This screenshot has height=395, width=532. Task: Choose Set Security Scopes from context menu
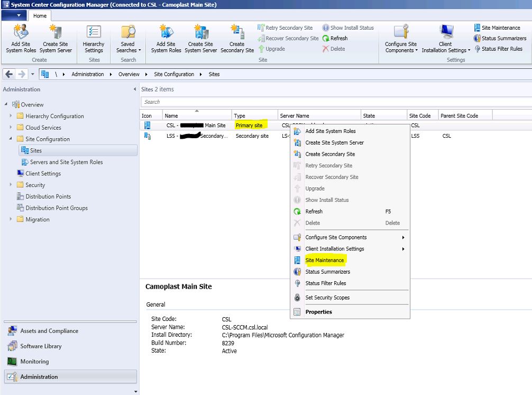pyautogui.click(x=350, y=298)
